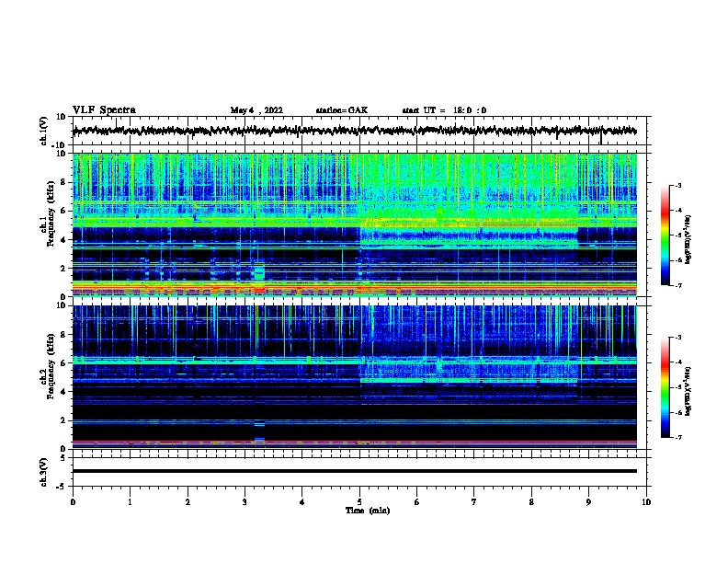Screen dimensions: 728x563
Task: Click the 'ch.3(V)' axis label
Action: click(44, 472)
